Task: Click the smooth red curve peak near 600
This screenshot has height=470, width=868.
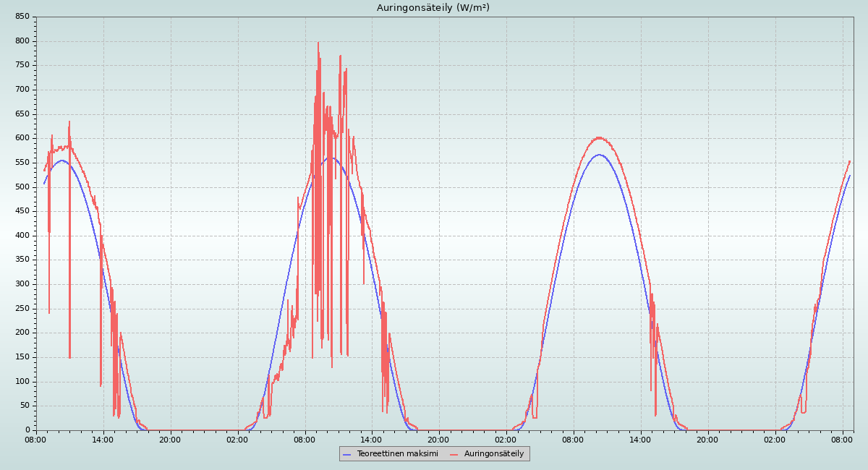Action: point(599,137)
